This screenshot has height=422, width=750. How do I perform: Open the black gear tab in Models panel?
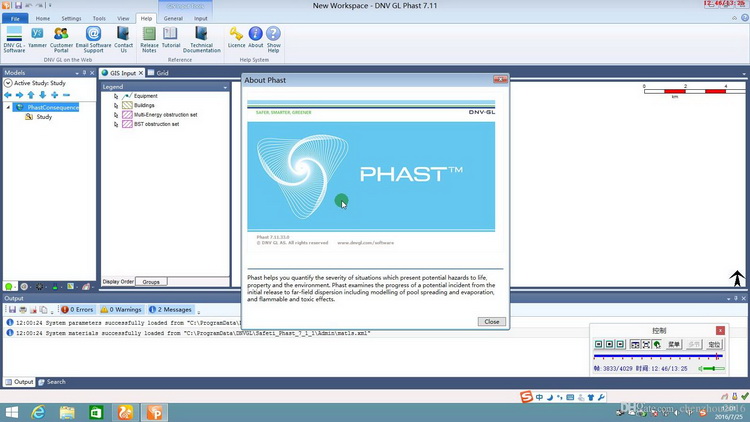pyautogui.click(x=40, y=287)
